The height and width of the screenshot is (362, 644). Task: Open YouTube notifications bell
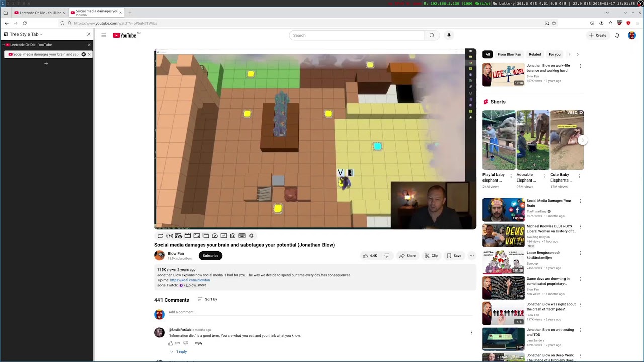pyautogui.click(x=617, y=35)
